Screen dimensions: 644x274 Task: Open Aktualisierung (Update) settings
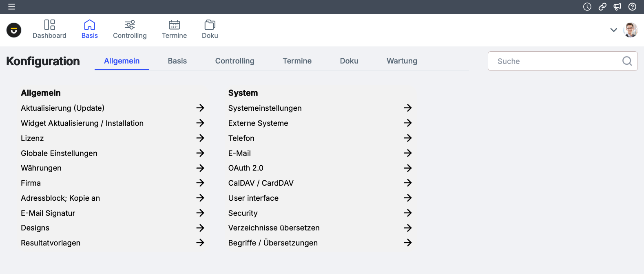63,108
